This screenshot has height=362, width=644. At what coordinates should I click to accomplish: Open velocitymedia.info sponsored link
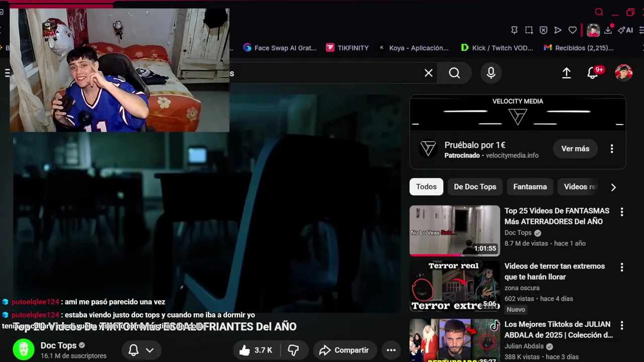(512, 156)
